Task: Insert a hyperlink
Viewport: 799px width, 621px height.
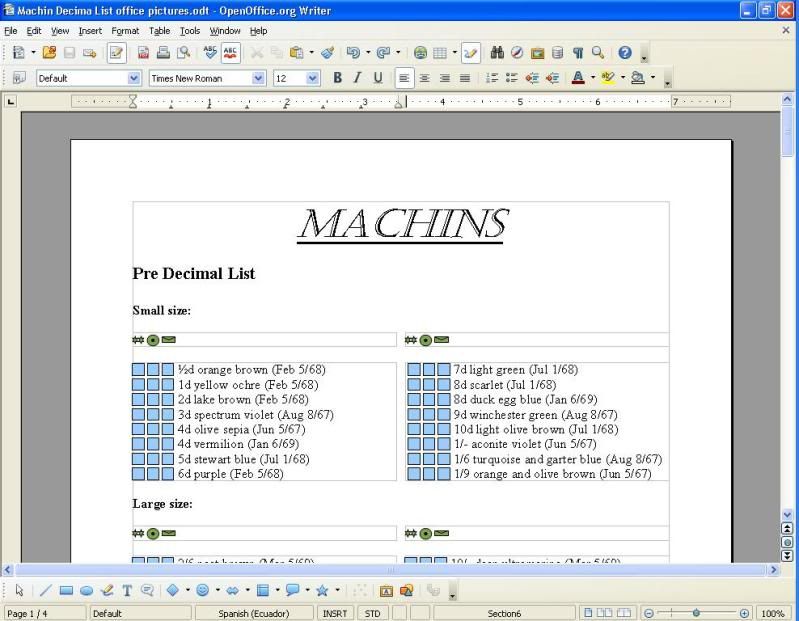Action: [420, 52]
